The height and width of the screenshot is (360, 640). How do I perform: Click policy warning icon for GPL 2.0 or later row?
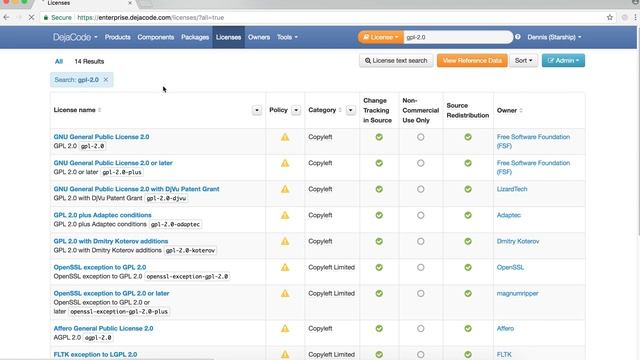coord(285,163)
